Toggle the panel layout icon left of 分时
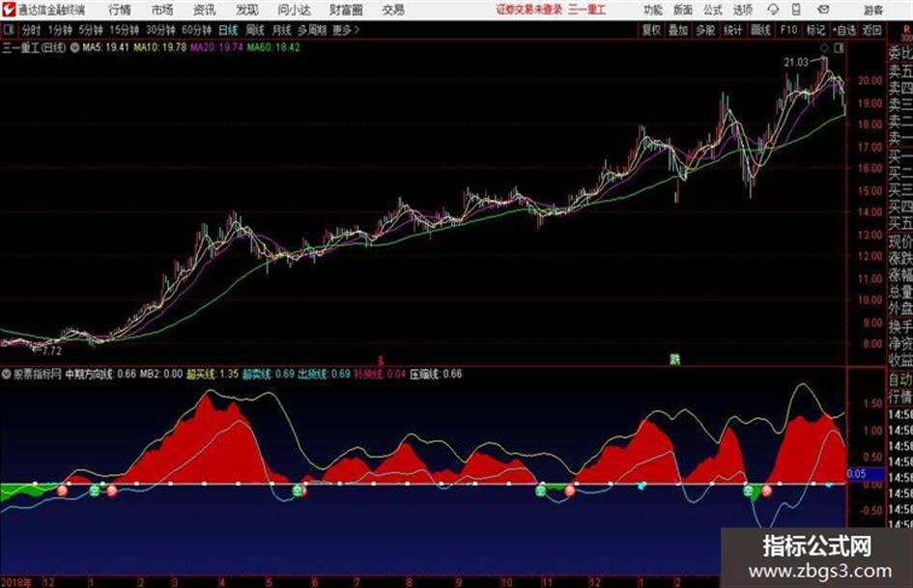Screen dimensions: 913x588 (x=9, y=30)
